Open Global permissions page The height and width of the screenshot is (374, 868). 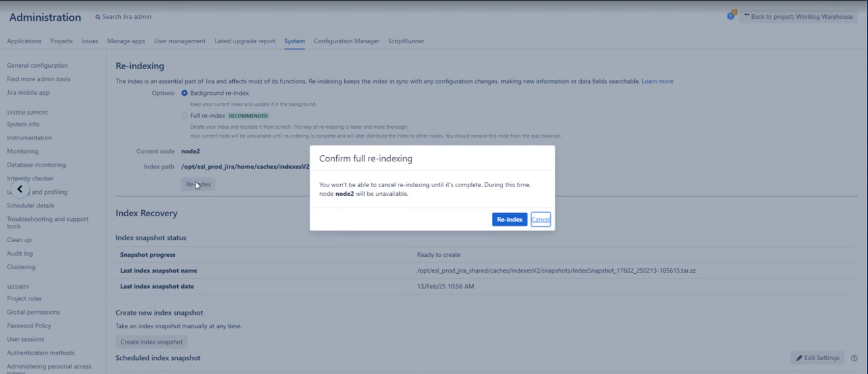pyautogui.click(x=34, y=312)
